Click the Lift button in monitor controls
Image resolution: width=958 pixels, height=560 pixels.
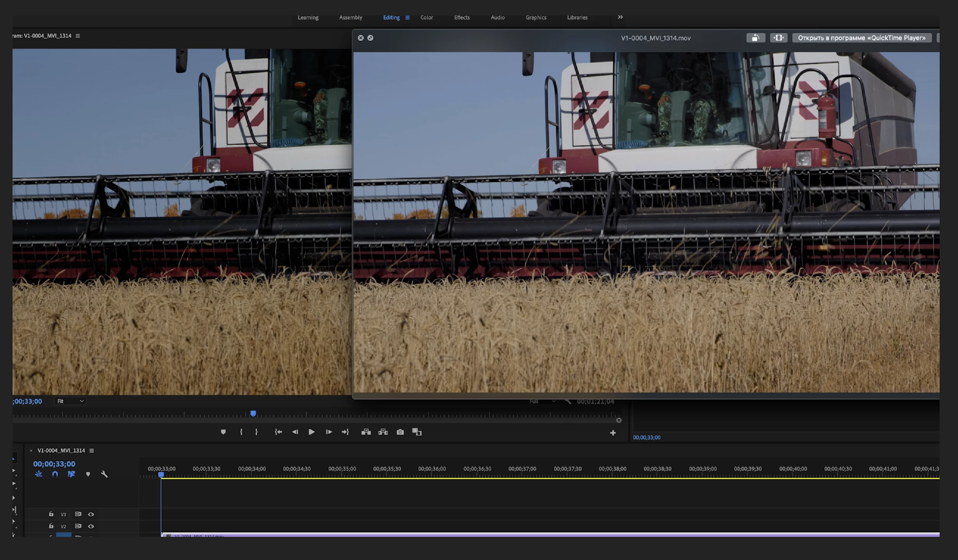click(x=366, y=432)
